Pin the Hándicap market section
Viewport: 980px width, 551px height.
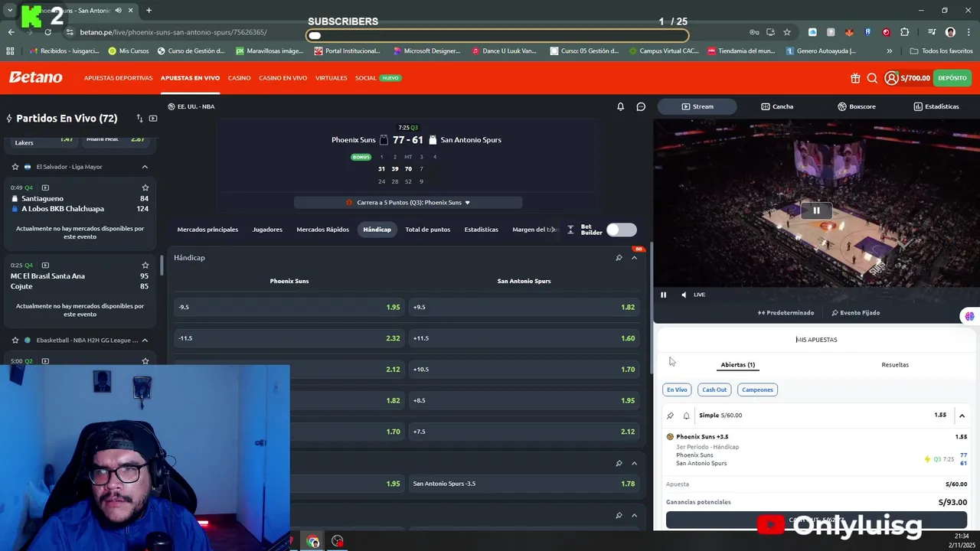(x=619, y=258)
